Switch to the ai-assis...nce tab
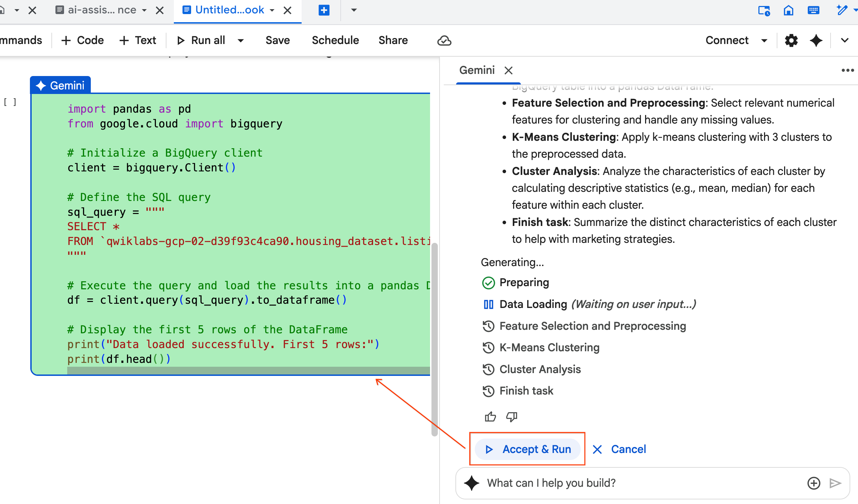The image size is (858, 504). coord(102,10)
